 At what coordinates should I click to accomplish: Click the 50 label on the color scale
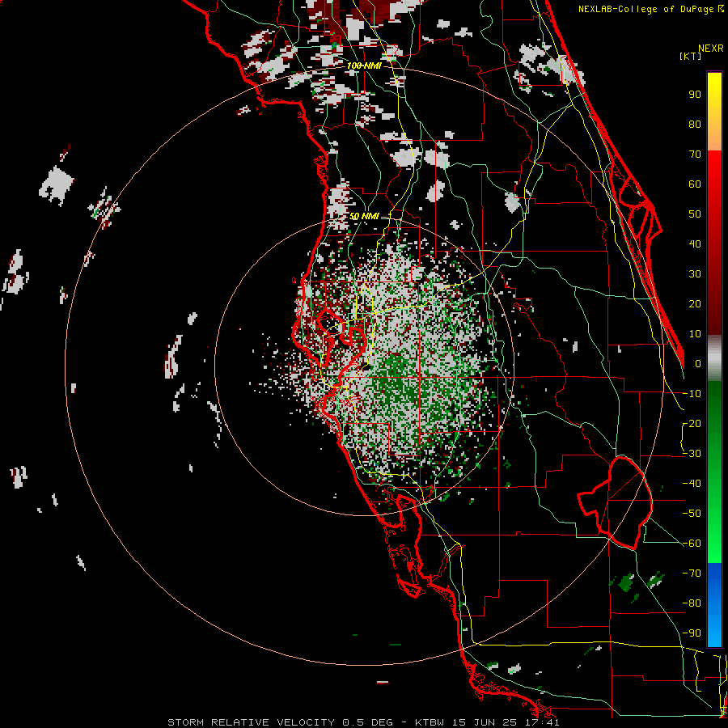(x=695, y=214)
